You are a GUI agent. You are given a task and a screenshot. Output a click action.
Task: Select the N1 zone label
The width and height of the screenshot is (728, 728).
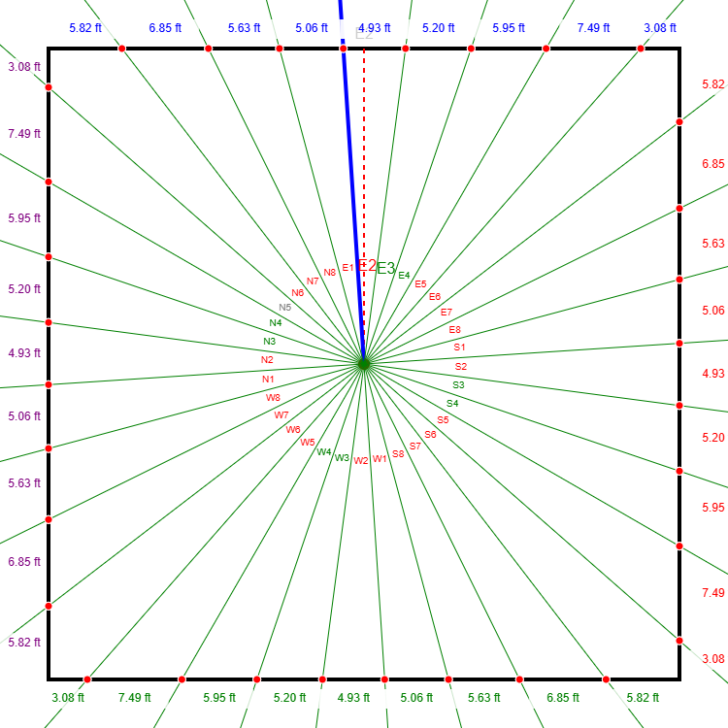coord(268,380)
